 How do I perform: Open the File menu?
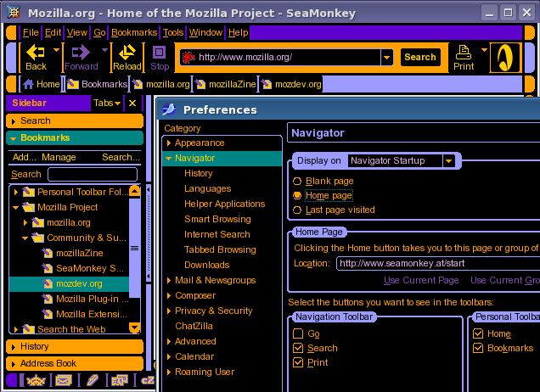pos(31,32)
